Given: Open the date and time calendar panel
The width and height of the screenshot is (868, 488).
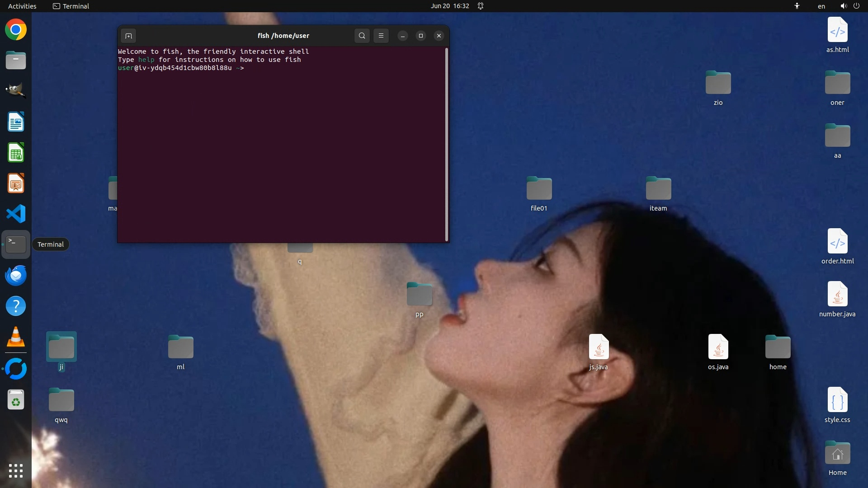Looking at the screenshot, I should point(449,6).
